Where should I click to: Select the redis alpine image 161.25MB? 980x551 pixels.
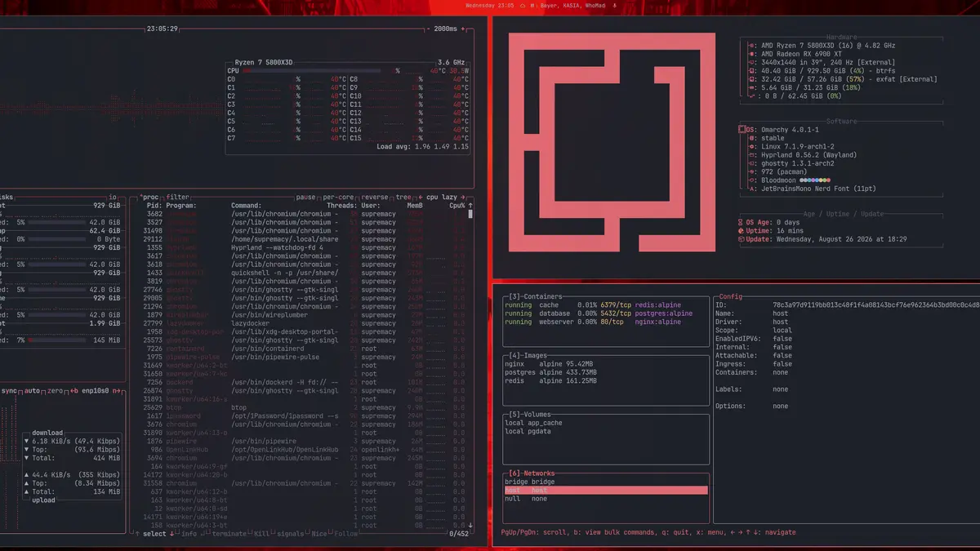tap(605, 381)
